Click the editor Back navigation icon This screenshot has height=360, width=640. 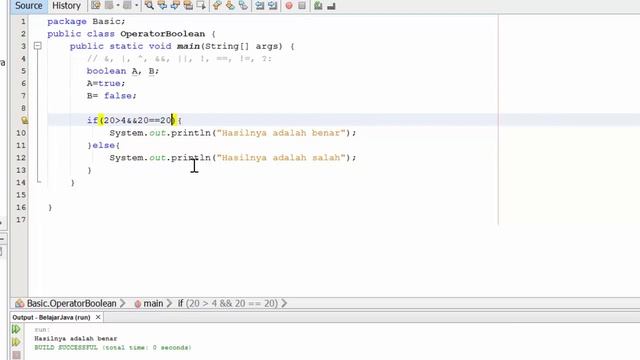109,5
